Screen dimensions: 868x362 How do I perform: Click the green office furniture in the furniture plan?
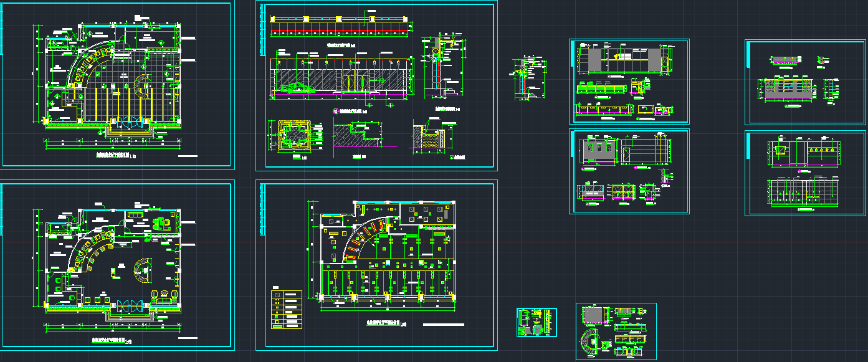coord(163,222)
